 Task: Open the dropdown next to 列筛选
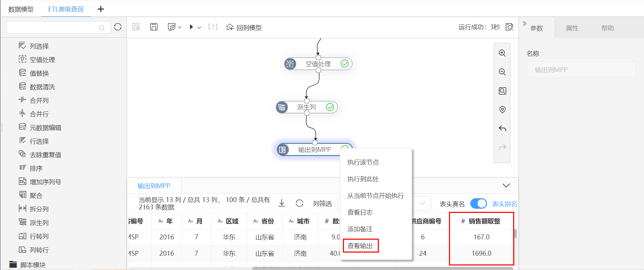click(x=422, y=203)
